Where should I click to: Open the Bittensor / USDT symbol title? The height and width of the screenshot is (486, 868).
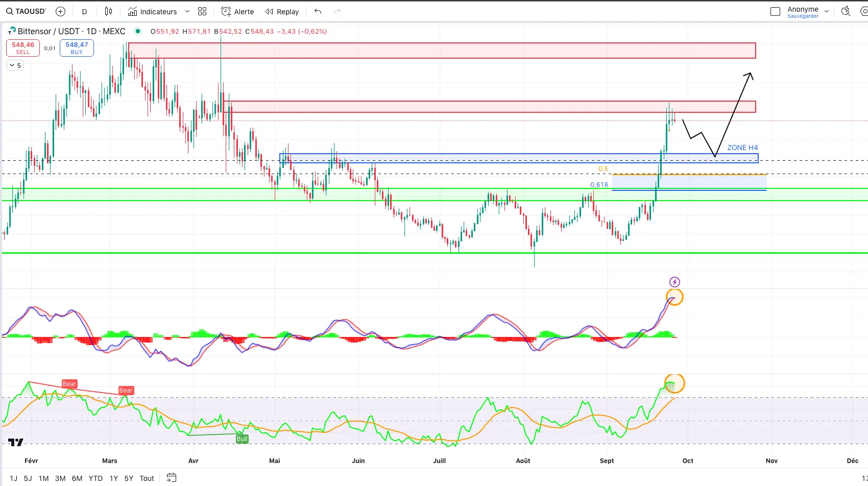71,31
